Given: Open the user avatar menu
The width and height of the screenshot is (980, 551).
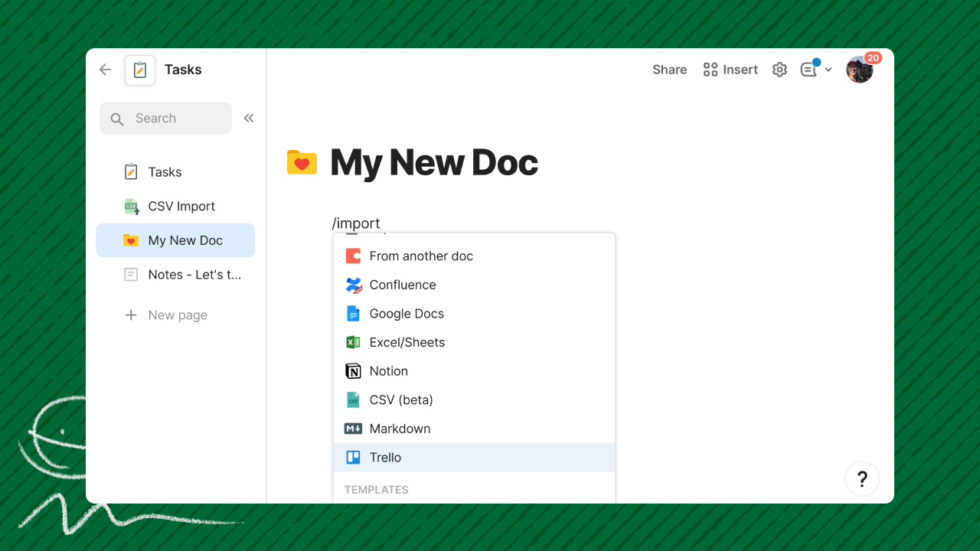Looking at the screenshot, I should point(860,70).
